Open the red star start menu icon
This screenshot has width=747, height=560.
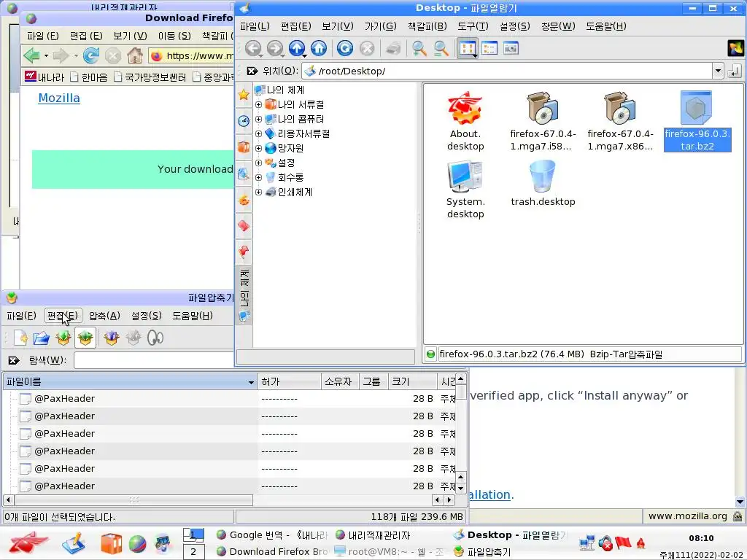[x=28, y=542]
